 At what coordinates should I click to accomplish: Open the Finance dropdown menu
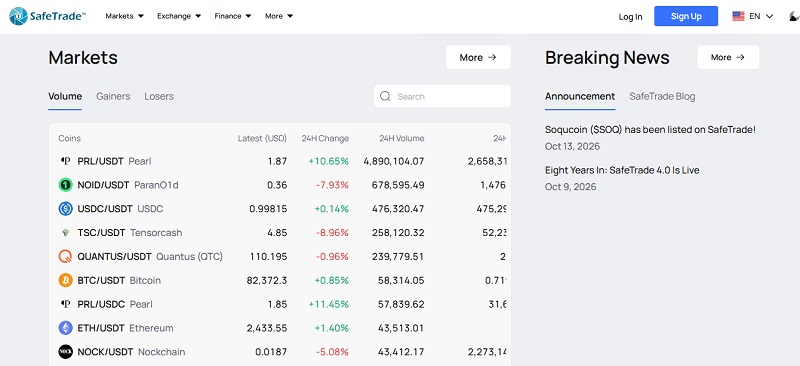pyautogui.click(x=233, y=16)
